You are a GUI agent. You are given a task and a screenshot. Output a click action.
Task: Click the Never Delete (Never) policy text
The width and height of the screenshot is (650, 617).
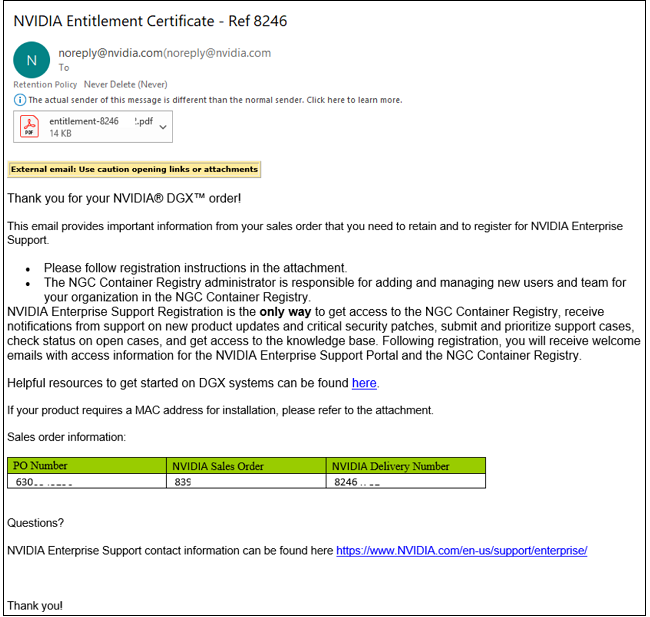[126, 85]
